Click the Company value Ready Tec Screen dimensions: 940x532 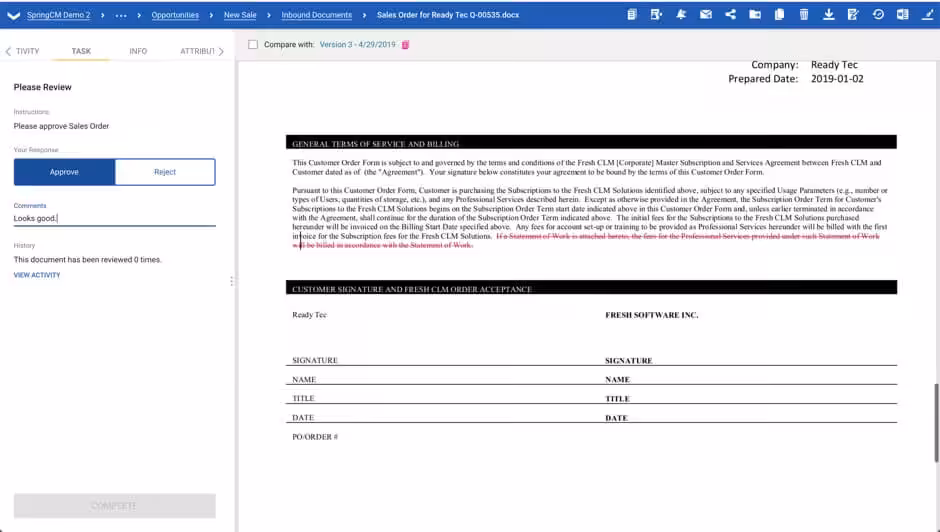(834, 65)
